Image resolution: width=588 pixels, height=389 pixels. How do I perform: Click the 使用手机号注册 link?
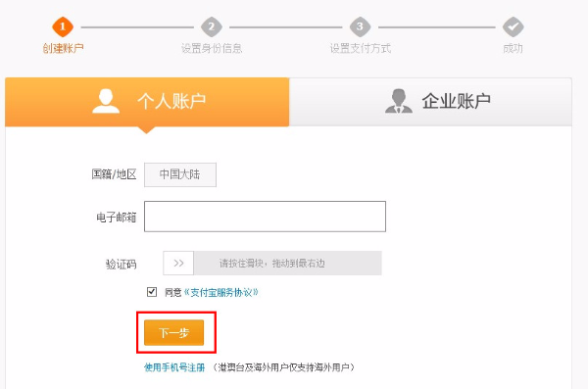coord(174,367)
